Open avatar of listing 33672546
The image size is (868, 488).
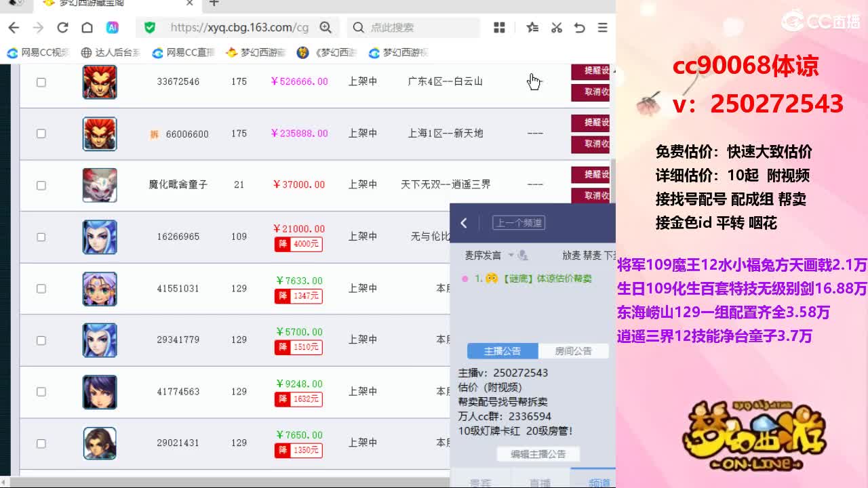pyautogui.click(x=100, y=82)
